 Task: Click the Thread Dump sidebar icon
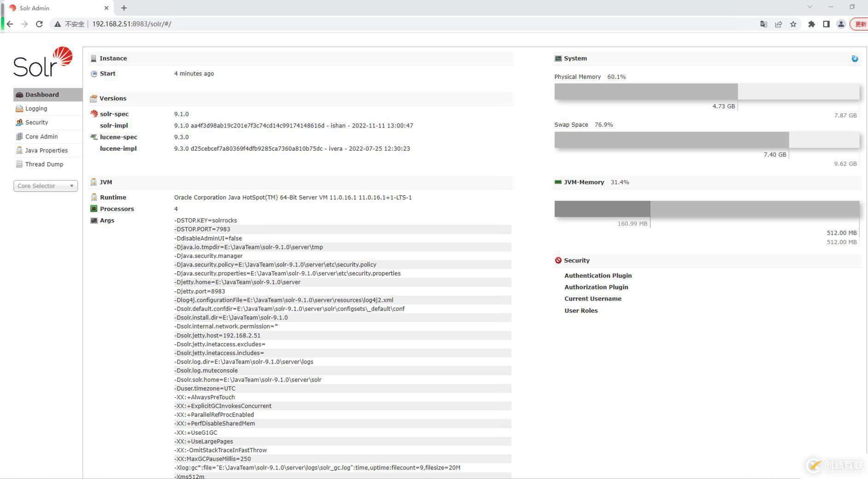19,164
